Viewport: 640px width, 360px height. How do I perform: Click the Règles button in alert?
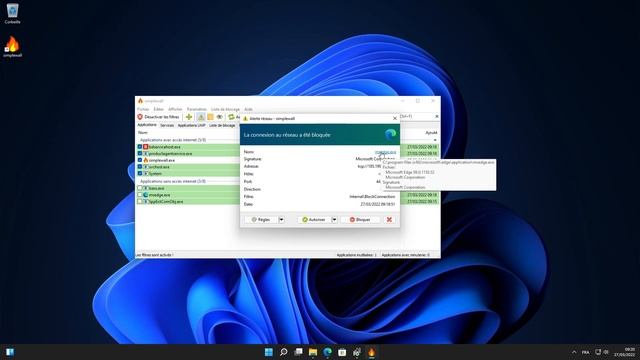click(x=261, y=220)
